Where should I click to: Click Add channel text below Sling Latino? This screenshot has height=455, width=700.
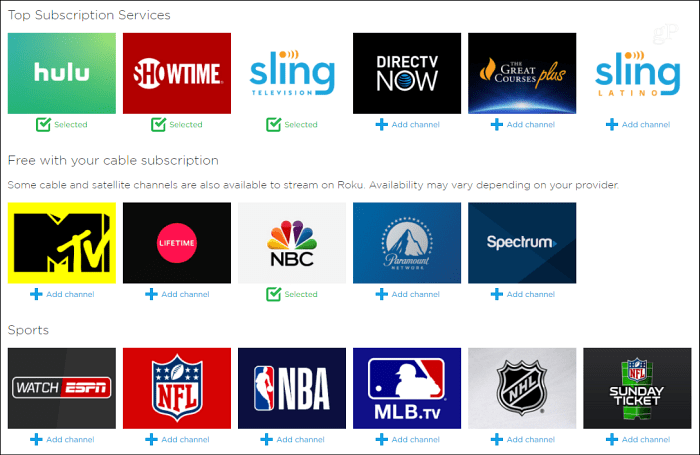point(646,125)
